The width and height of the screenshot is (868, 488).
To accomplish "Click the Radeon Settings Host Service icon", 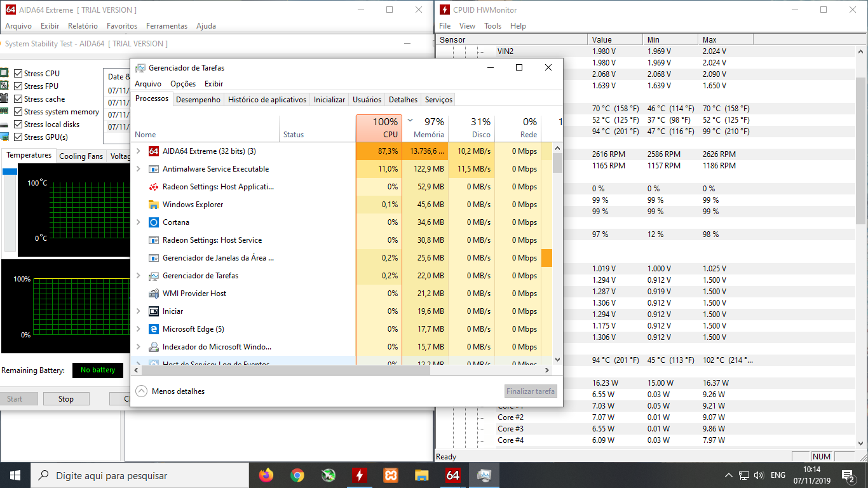I will click(x=153, y=240).
